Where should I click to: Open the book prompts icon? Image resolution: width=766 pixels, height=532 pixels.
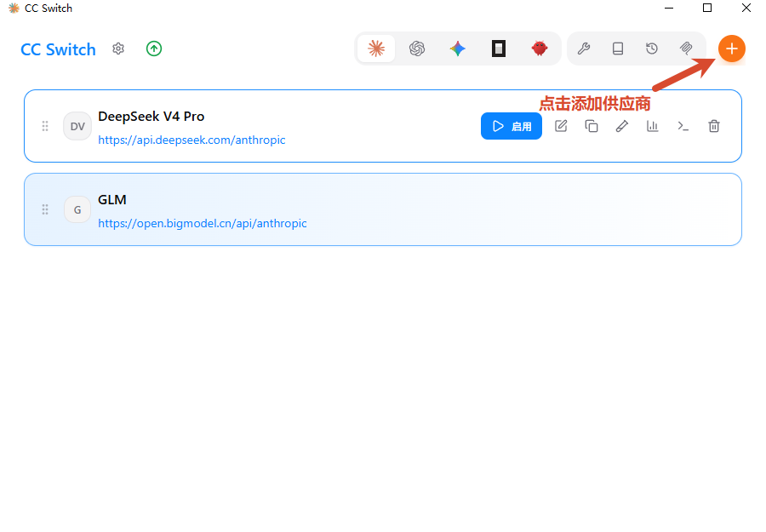[618, 49]
